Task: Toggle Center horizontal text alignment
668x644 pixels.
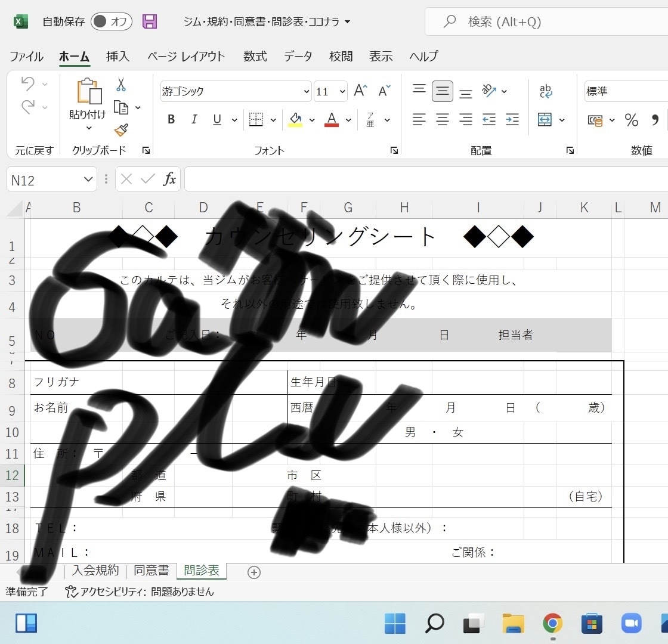Action: [442, 120]
